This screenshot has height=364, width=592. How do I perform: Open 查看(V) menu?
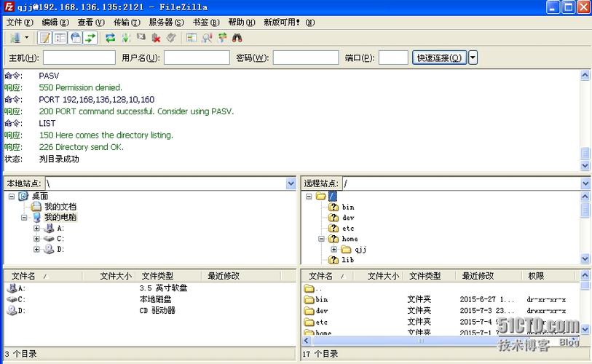[x=91, y=23]
